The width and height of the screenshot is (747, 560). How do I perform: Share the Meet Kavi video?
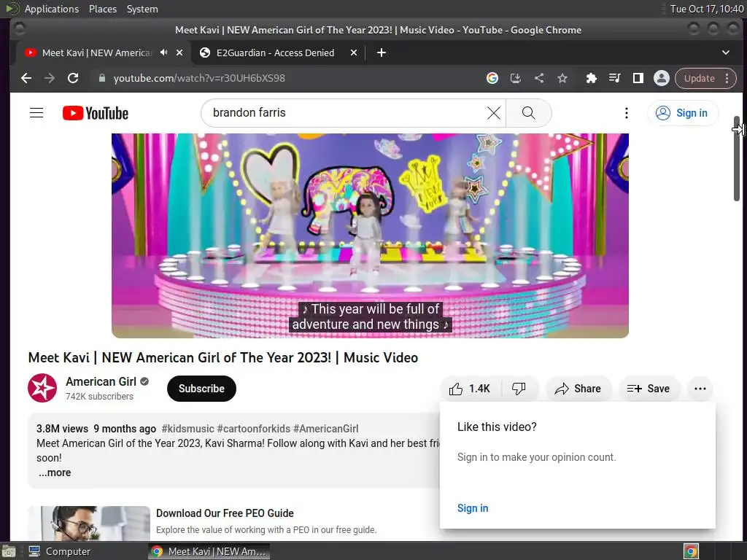click(578, 389)
